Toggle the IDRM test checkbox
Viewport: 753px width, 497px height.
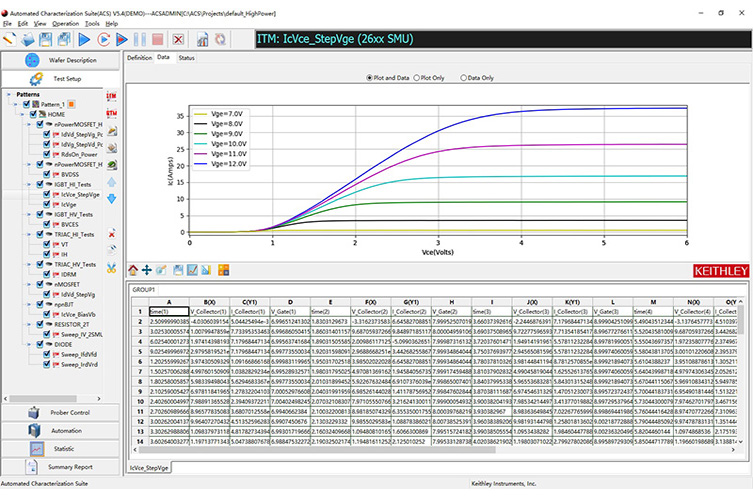[x=44, y=273]
